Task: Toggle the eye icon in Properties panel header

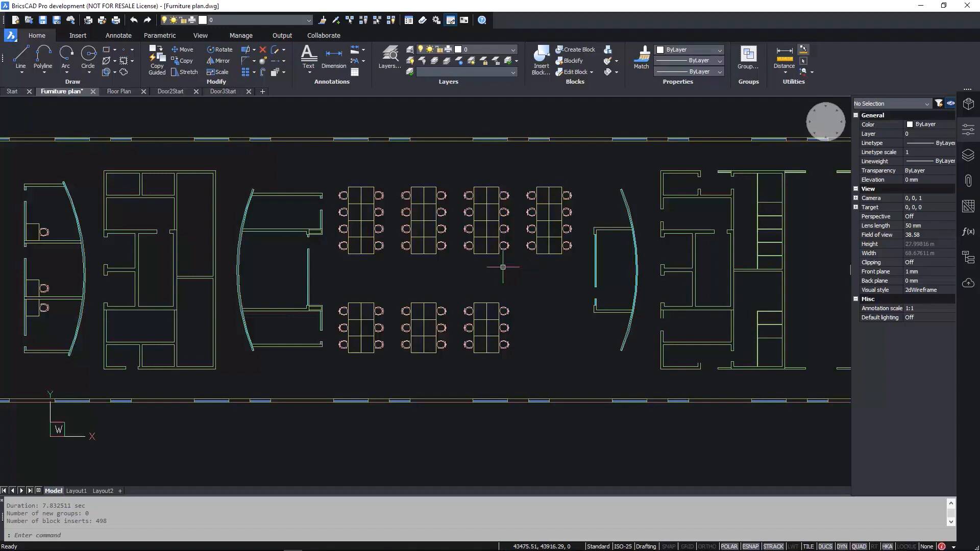Action: 950,104
